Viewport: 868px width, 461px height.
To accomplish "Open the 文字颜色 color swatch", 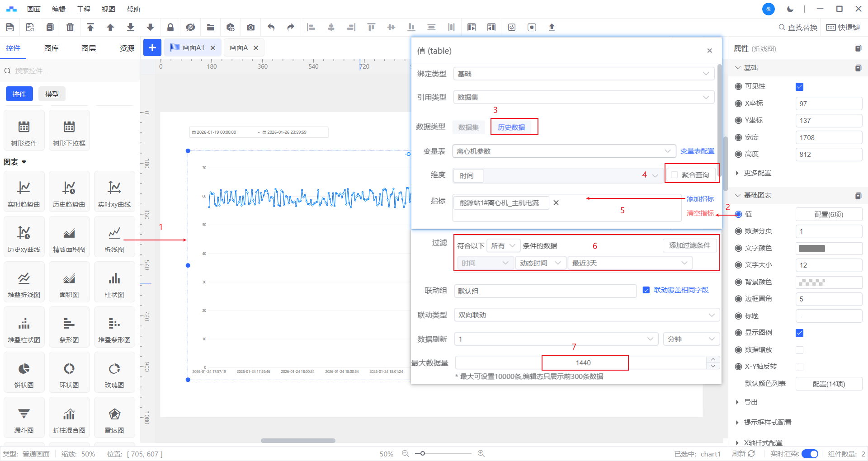I will 811,248.
